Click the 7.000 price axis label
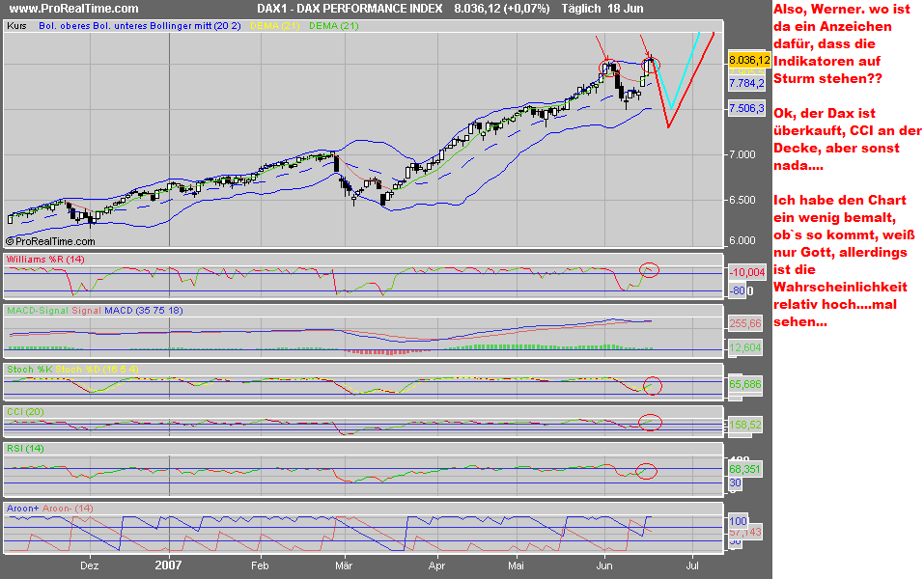Viewport: 924px width, 579px height. click(x=742, y=154)
